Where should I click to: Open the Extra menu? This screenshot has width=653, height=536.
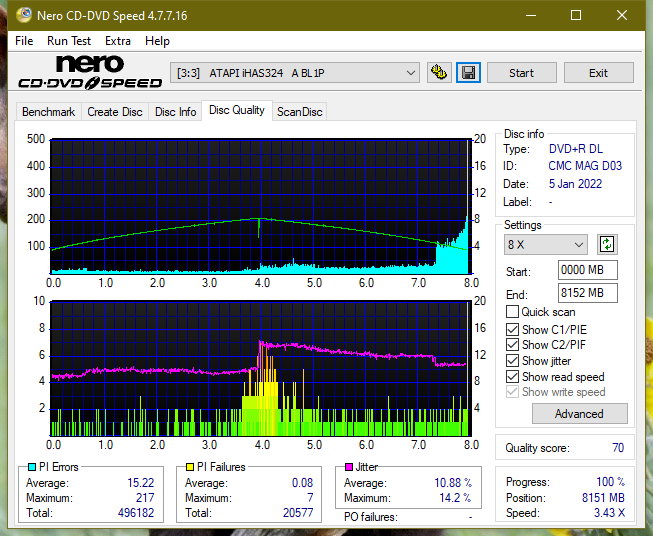(118, 41)
